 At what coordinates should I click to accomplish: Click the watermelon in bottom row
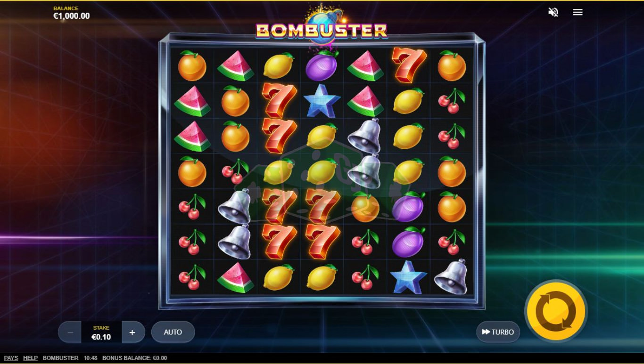[x=235, y=277]
